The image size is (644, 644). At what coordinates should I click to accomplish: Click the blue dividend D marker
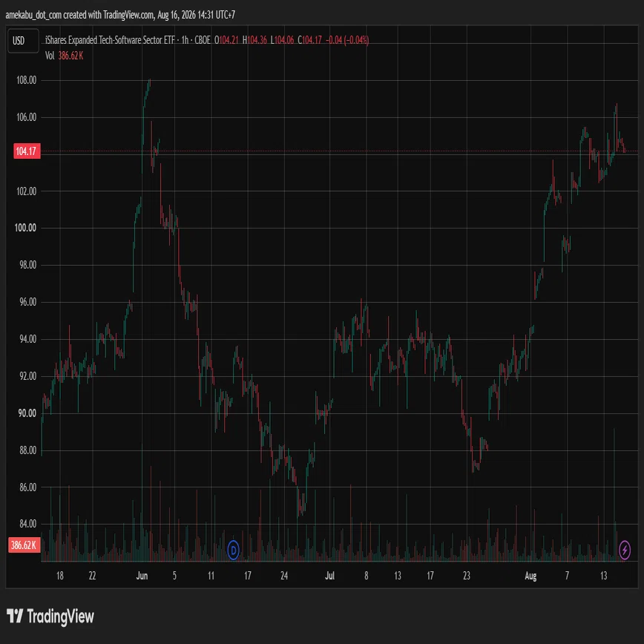click(x=233, y=550)
